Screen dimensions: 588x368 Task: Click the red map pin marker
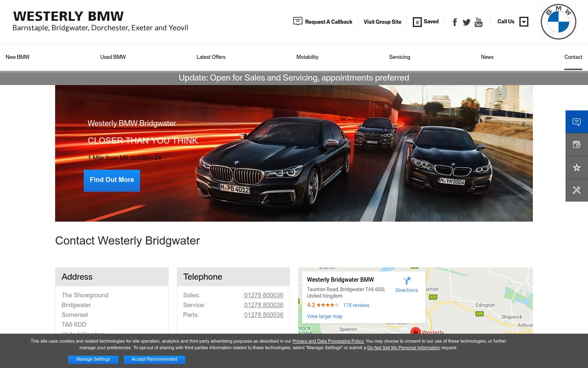click(x=415, y=331)
